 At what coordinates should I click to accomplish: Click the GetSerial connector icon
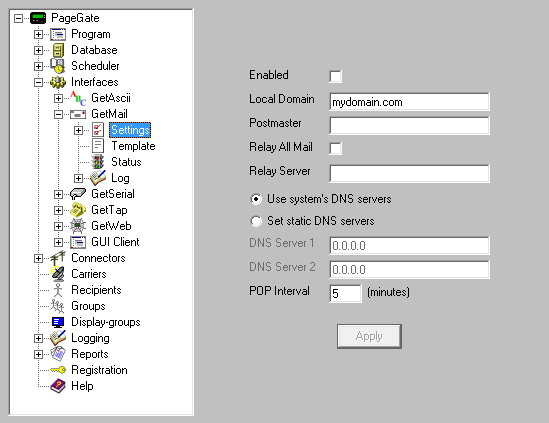[78, 194]
